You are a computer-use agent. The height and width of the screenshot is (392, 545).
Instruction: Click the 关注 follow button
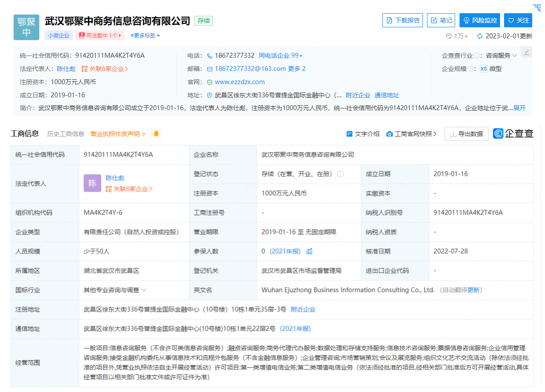[518, 20]
